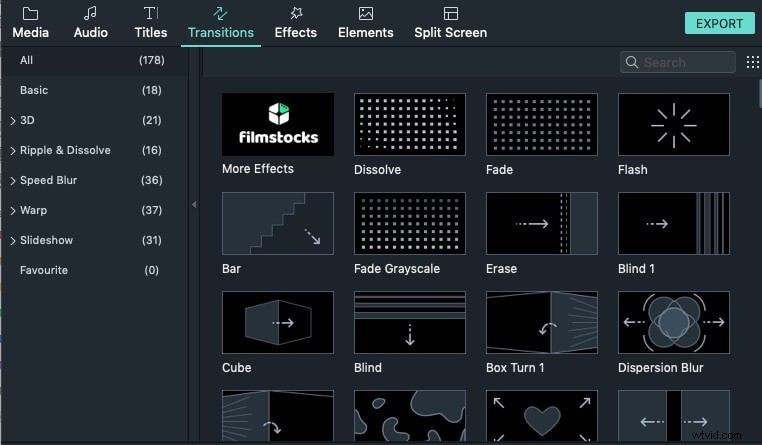Viewport: 762px width, 445px height.
Task: Toggle grid view options icon
Action: pos(753,62)
